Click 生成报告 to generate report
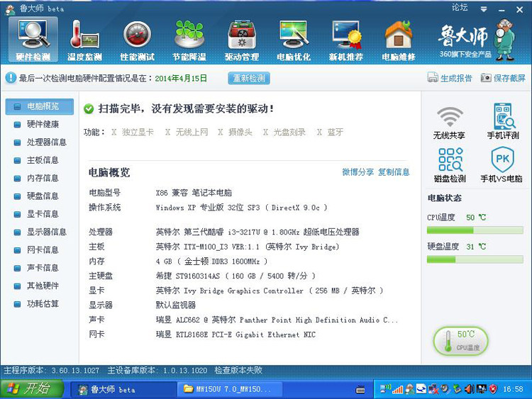532x399 pixels. click(x=450, y=78)
